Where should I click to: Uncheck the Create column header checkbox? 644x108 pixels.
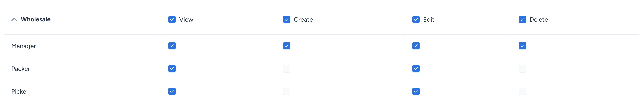point(286,19)
